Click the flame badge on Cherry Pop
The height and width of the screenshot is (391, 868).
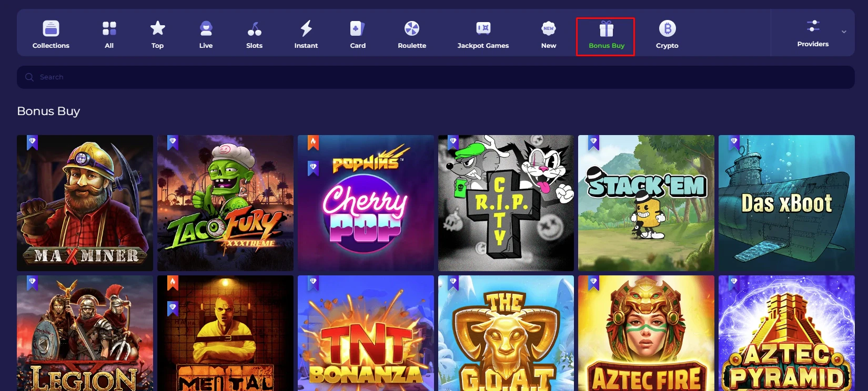point(313,142)
